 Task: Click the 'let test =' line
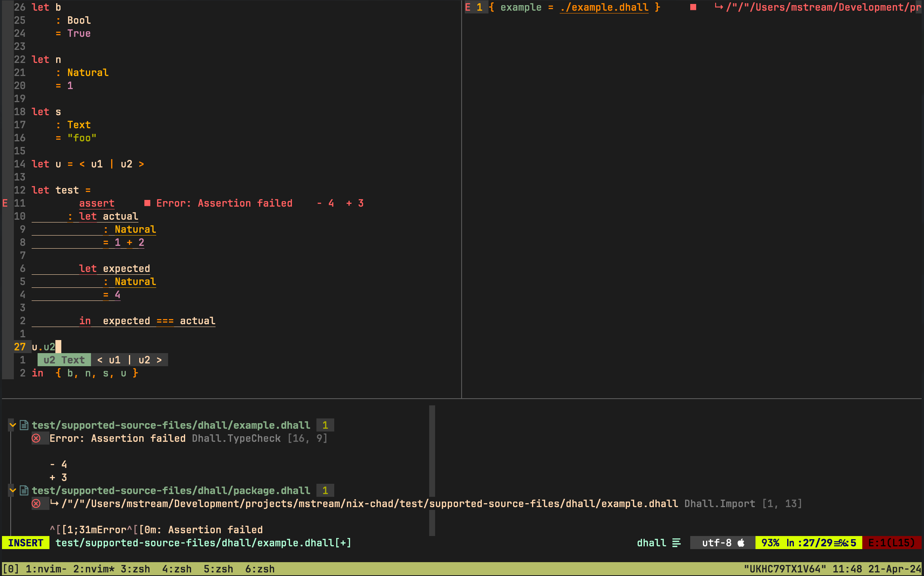[x=61, y=190]
